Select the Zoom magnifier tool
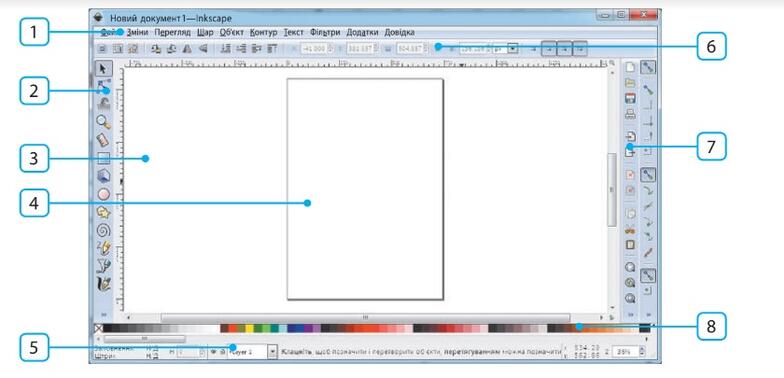Viewport: 784px width, 378px height. 104,122
